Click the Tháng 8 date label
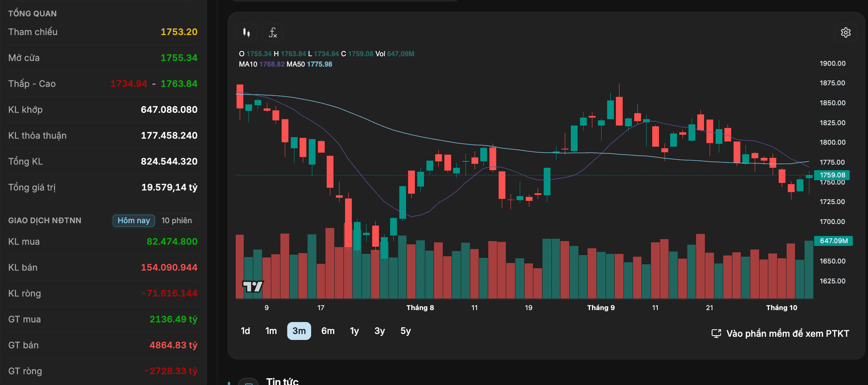The width and height of the screenshot is (868, 385). tap(420, 308)
